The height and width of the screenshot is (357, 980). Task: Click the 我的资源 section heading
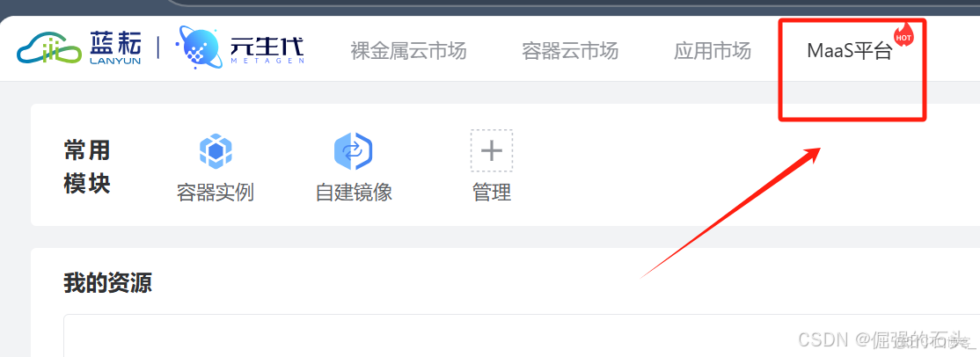[107, 283]
